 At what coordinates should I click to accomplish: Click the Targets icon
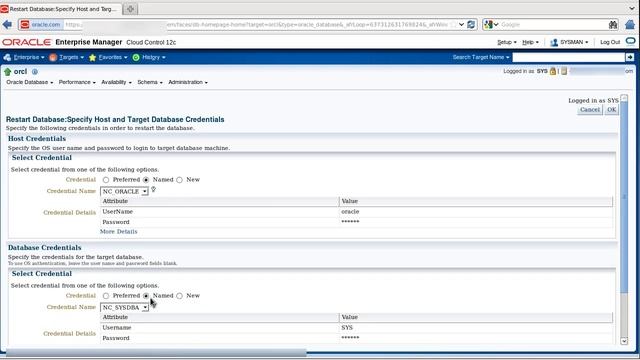click(x=53, y=58)
